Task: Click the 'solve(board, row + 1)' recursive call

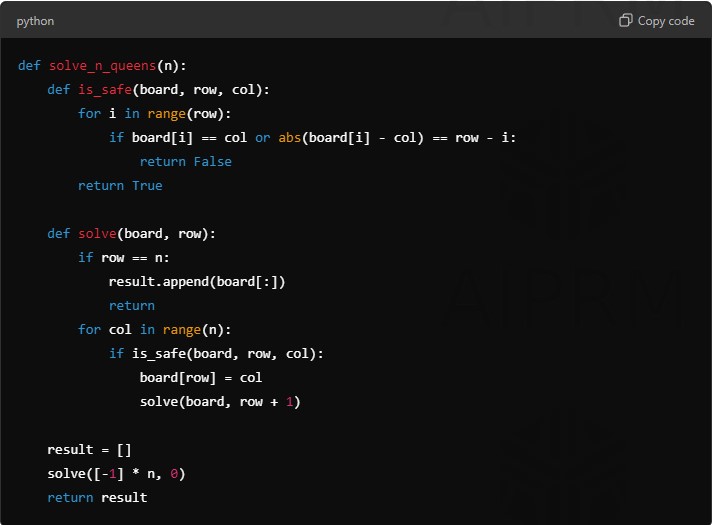Action: (220, 402)
